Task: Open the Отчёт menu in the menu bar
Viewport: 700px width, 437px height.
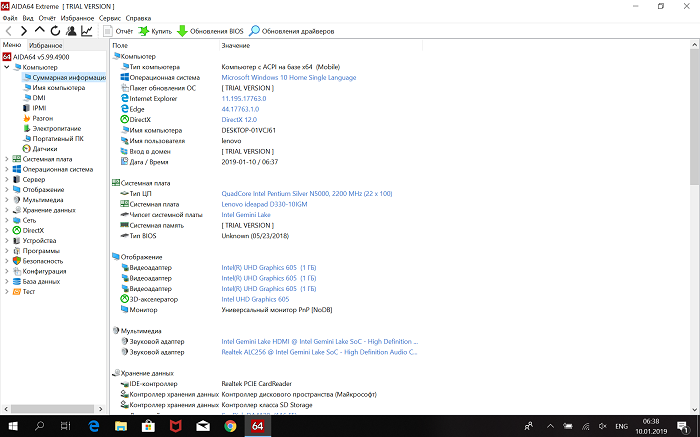Action: click(47, 18)
